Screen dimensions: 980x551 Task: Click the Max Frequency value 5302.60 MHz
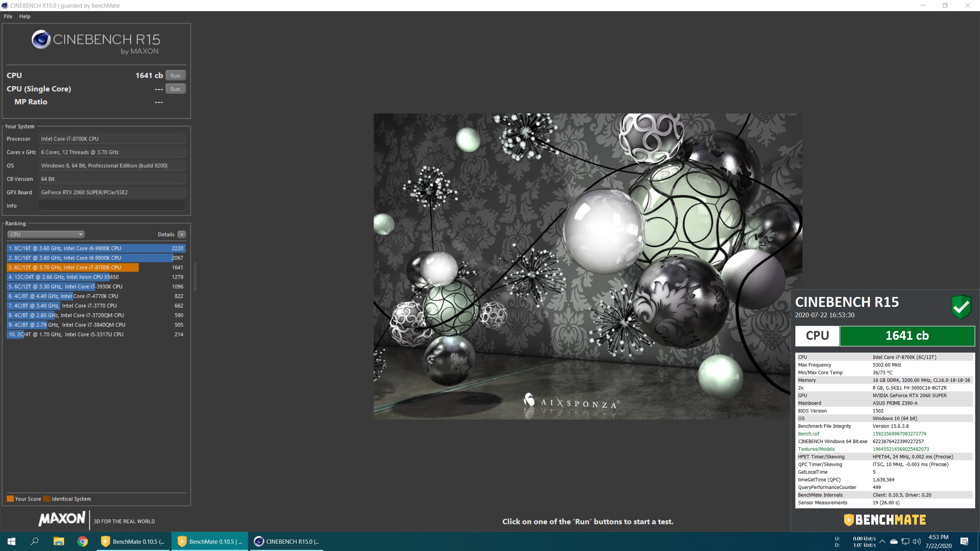click(887, 365)
